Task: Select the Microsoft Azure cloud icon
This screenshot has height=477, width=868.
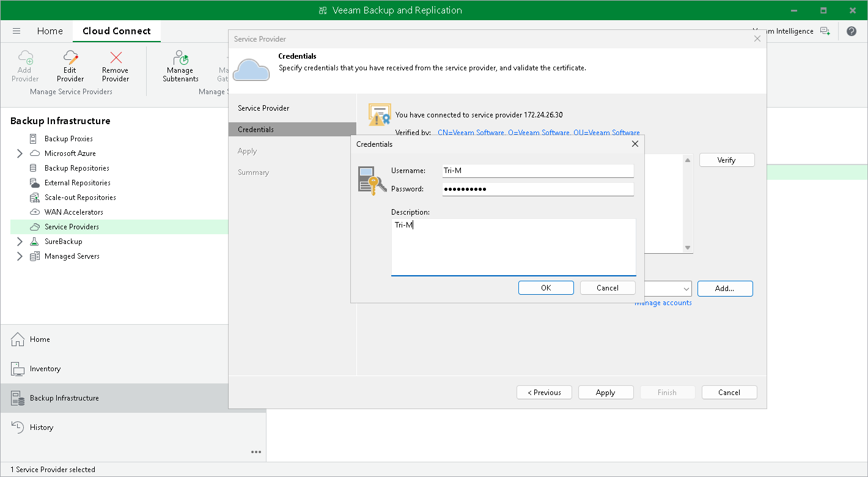Action: [x=35, y=153]
